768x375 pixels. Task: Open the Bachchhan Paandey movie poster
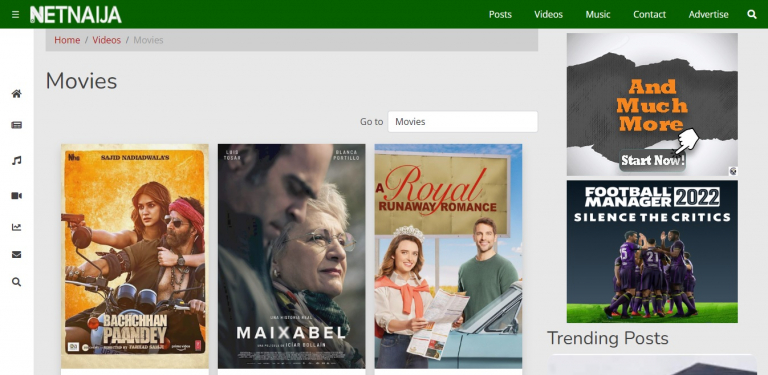[x=135, y=256]
